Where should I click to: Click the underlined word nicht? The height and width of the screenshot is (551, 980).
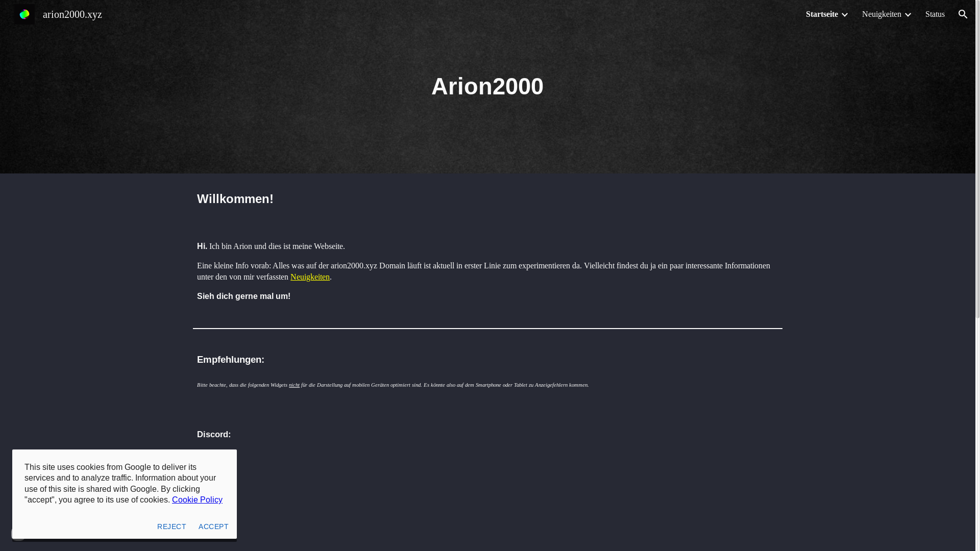(294, 385)
